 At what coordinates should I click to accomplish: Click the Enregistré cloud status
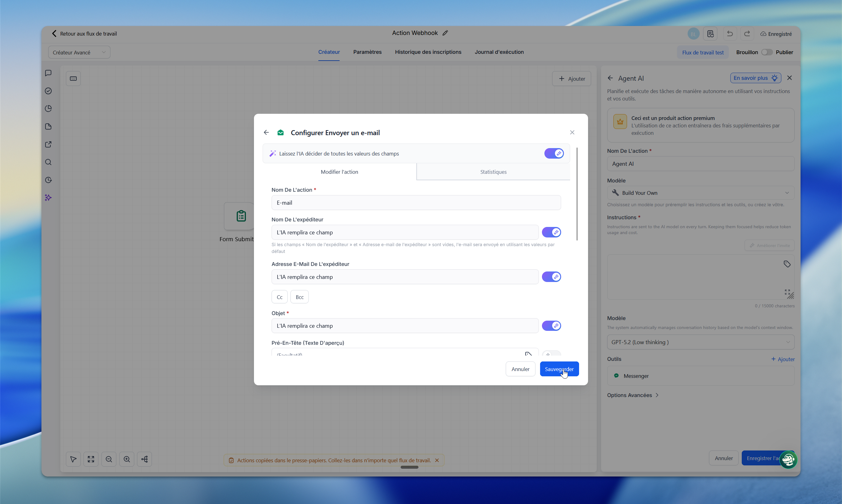point(776,34)
